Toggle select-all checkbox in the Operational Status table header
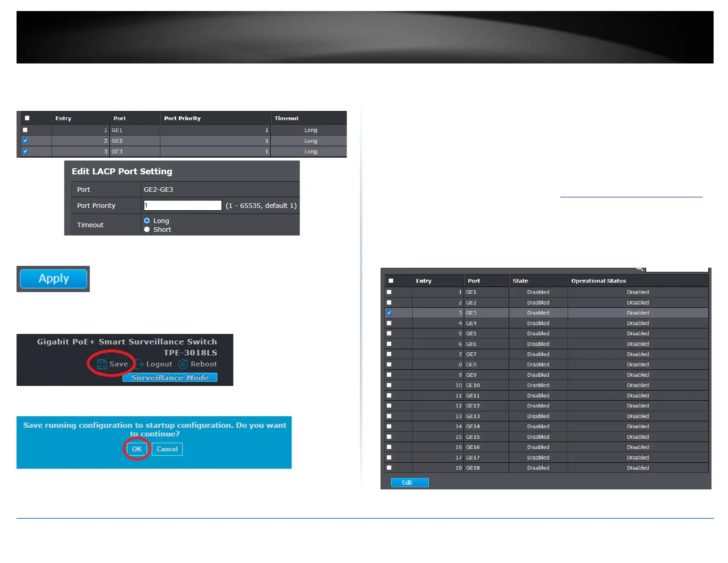Screen dimensions: 728x563 click(x=391, y=281)
